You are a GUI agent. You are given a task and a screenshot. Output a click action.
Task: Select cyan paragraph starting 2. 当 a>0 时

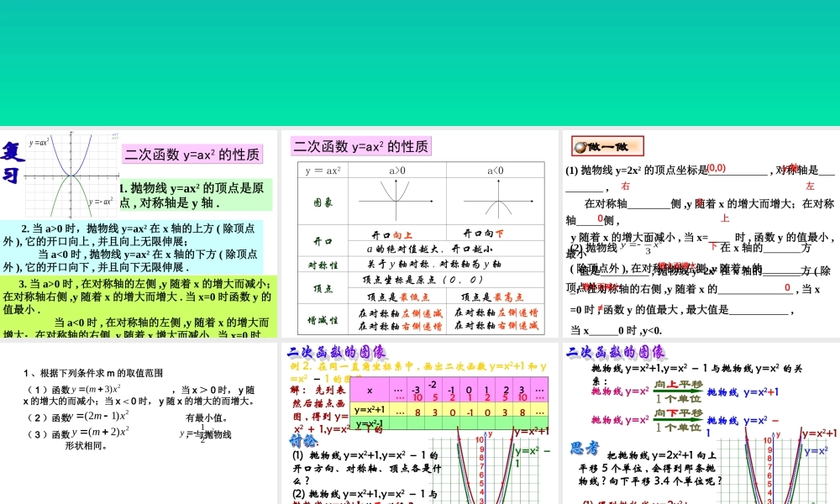(x=132, y=248)
